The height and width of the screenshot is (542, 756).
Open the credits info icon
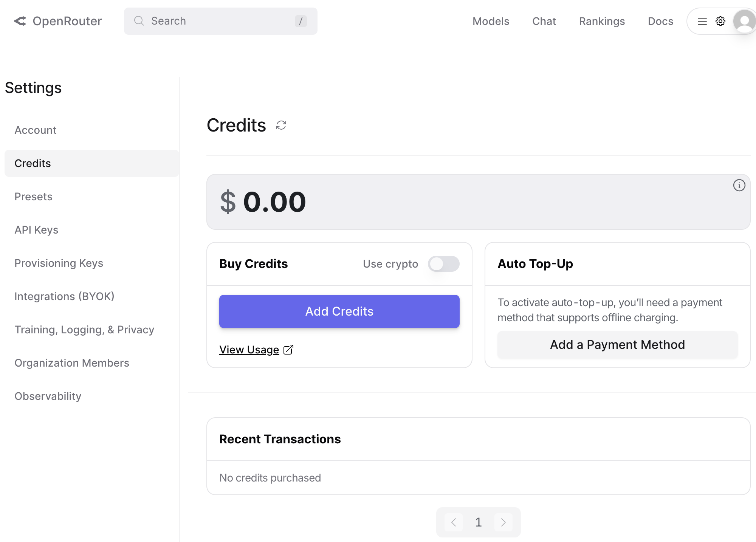[739, 185]
